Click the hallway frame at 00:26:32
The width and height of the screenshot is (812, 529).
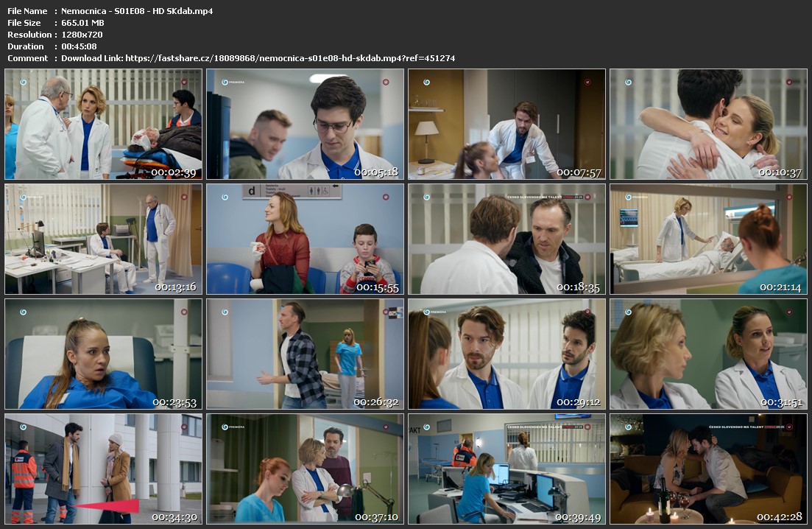point(305,354)
